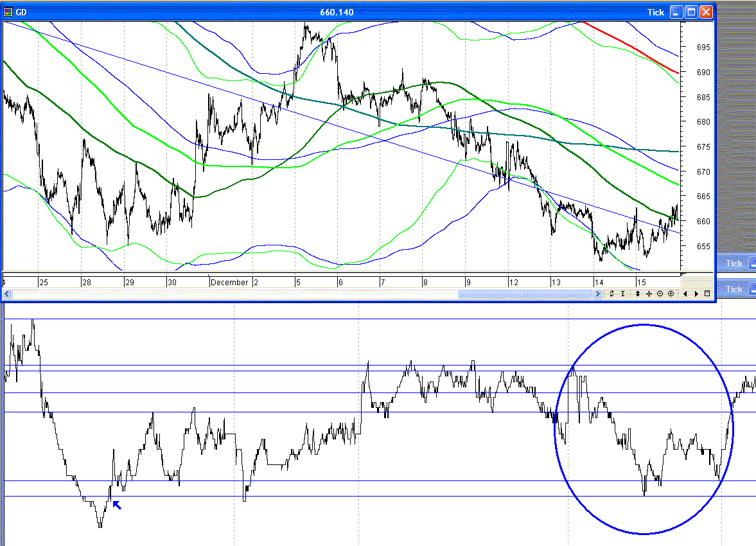The height and width of the screenshot is (546, 756).
Task: Zoom out using the minus circle icon
Action: click(660, 294)
